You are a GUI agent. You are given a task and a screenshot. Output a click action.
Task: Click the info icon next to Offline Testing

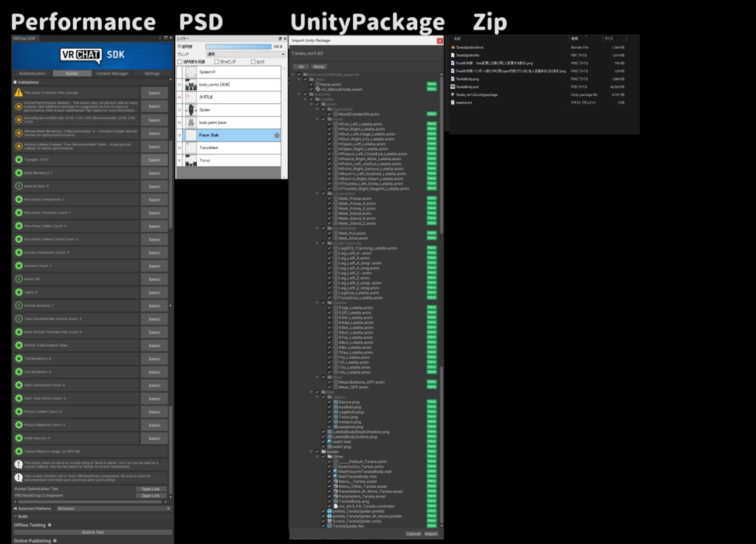click(x=49, y=525)
